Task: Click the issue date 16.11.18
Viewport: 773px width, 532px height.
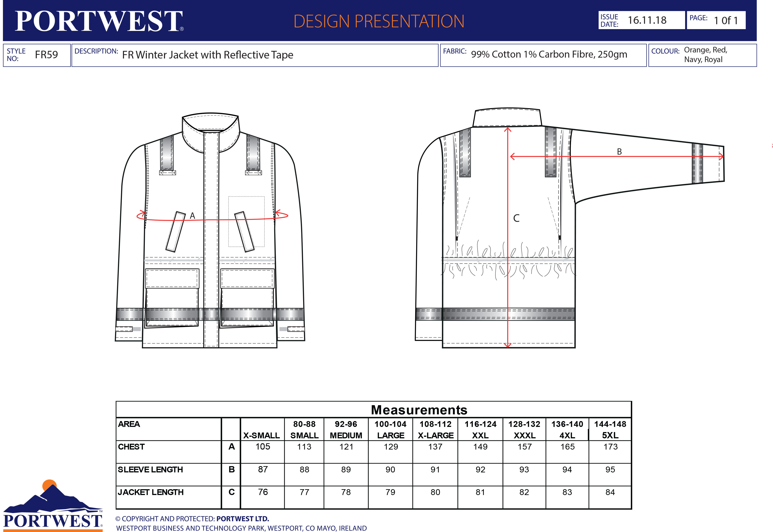Action: click(x=647, y=20)
